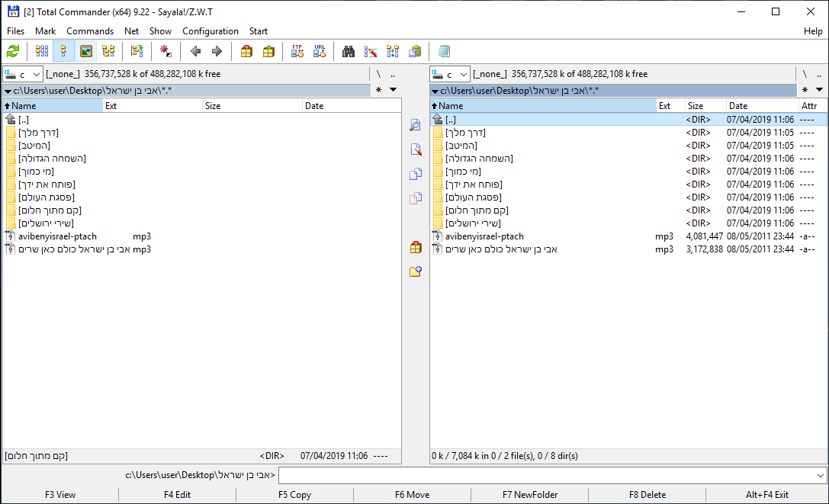Open the Show menu
Screen dimensions: 829x504
click(x=160, y=31)
